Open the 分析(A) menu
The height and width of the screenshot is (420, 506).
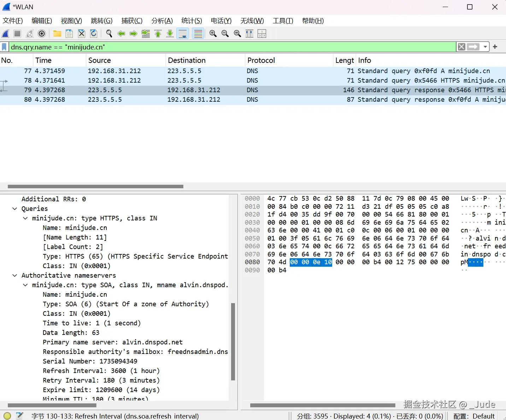point(162,20)
